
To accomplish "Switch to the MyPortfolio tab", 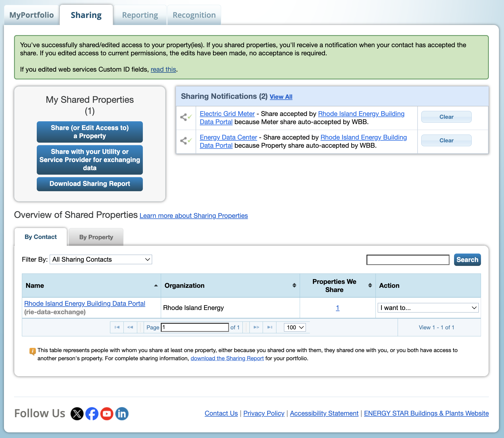I will coord(31,15).
